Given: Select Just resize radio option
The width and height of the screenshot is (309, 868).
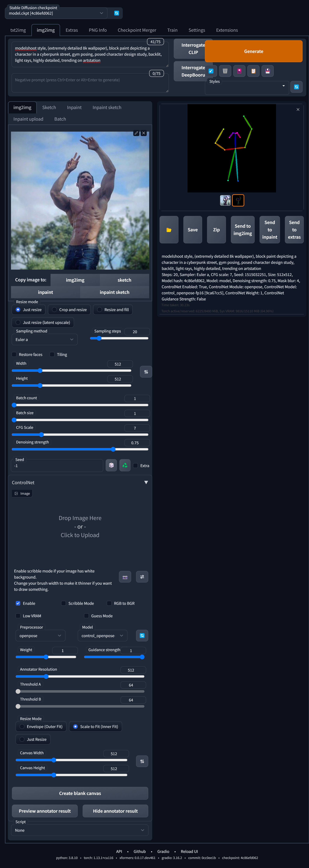Looking at the screenshot, I should pyautogui.click(x=29, y=310).
